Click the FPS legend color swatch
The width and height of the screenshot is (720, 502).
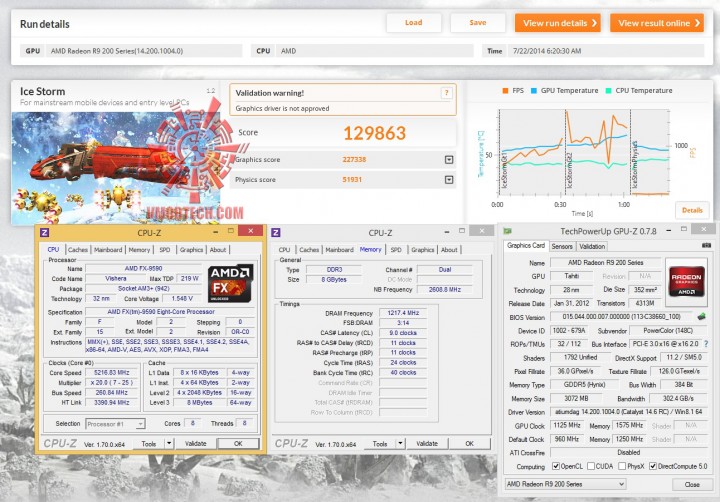[505, 91]
